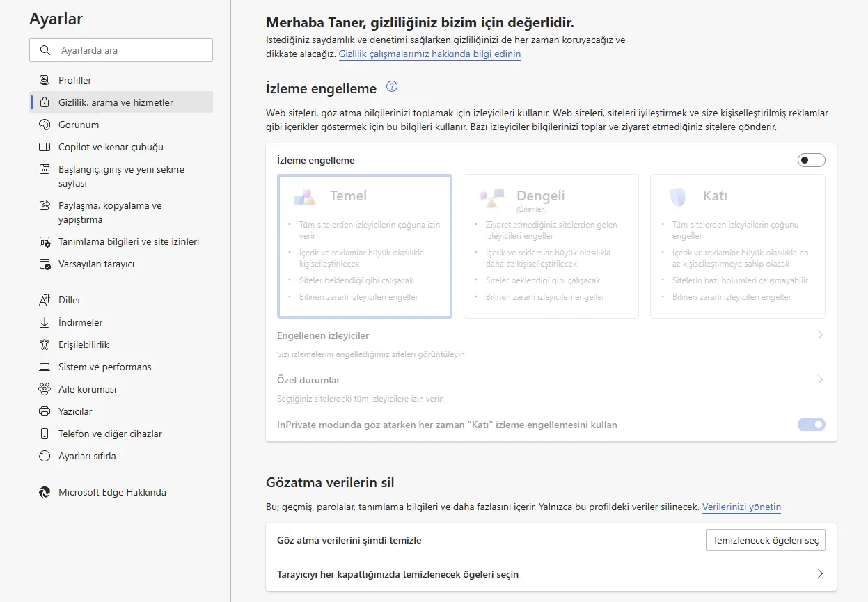The height and width of the screenshot is (602, 868).
Task: Open Ayarları sıfırla page
Action: pyautogui.click(x=122, y=456)
